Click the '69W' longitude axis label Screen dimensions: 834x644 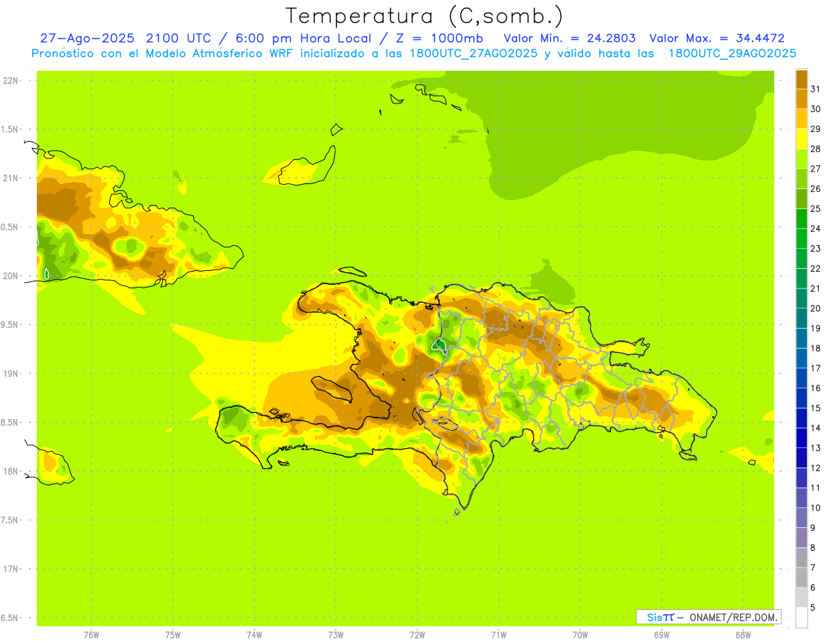[x=662, y=634]
